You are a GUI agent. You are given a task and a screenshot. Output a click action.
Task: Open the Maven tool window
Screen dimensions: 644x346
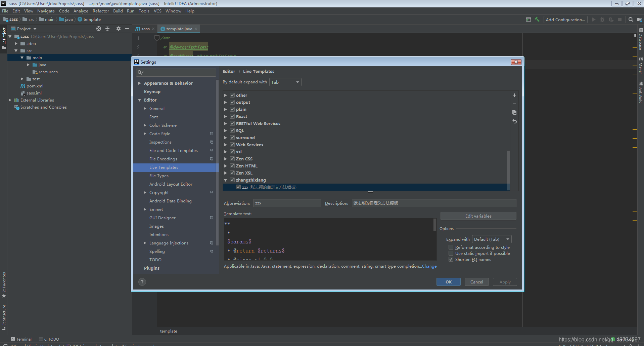[641, 66]
